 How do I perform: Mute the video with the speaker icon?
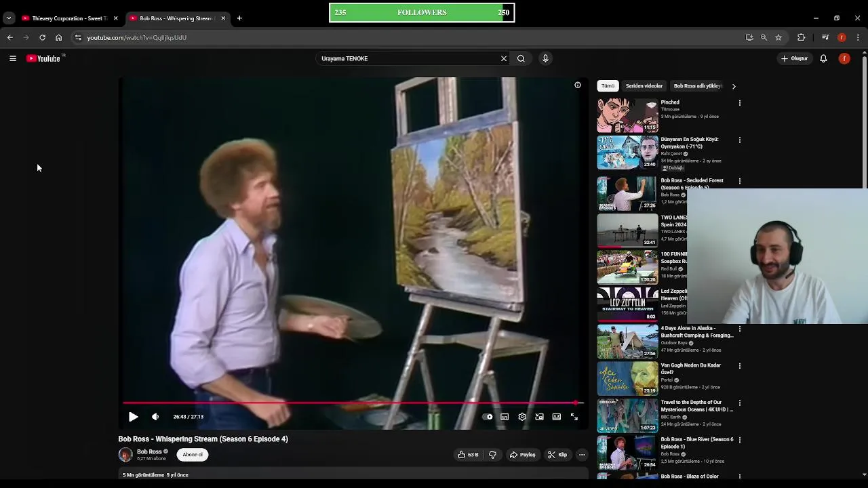[155, 417]
